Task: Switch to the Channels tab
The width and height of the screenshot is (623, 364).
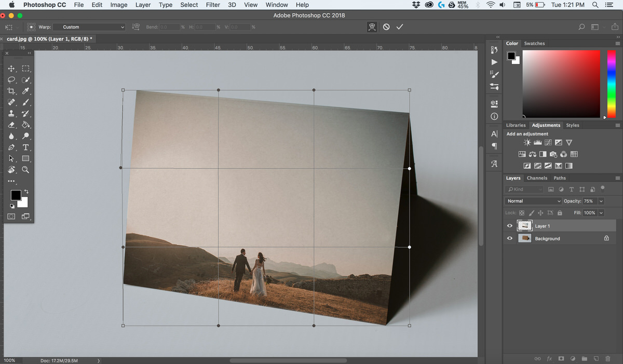Action: 537,178
